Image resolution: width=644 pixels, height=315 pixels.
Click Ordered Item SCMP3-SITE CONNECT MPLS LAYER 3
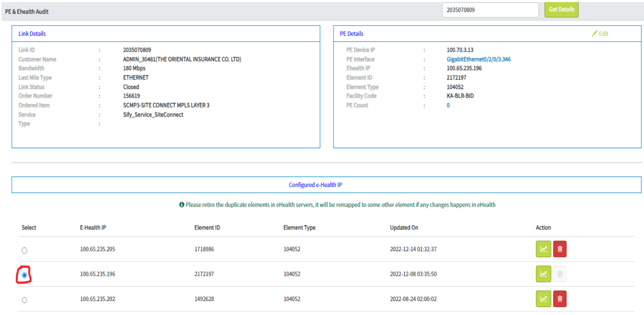point(166,105)
